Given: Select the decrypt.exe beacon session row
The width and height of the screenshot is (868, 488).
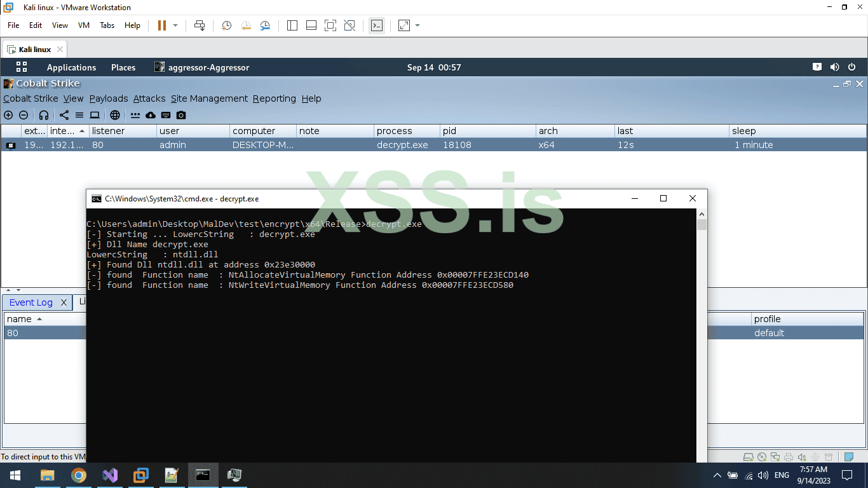Looking at the screenshot, I should click(x=434, y=145).
